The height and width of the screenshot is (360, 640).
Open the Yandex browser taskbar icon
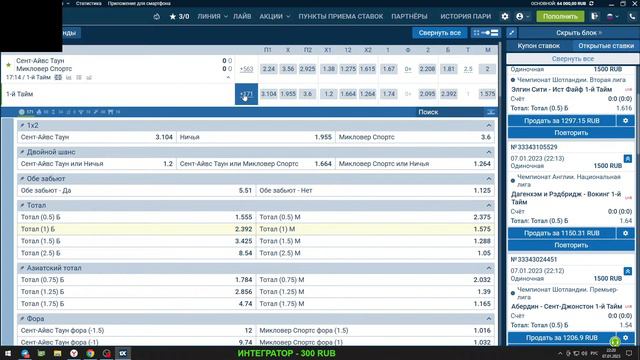(74, 353)
